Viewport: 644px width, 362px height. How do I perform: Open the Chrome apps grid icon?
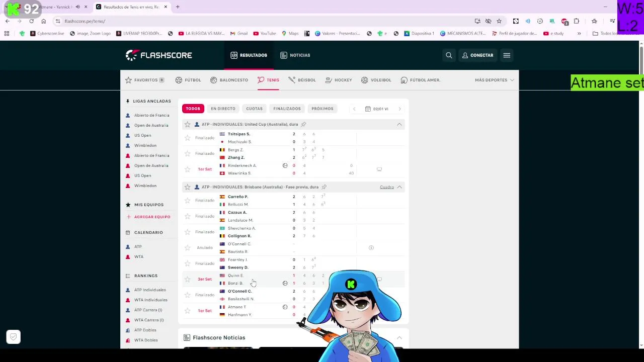click(7, 34)
